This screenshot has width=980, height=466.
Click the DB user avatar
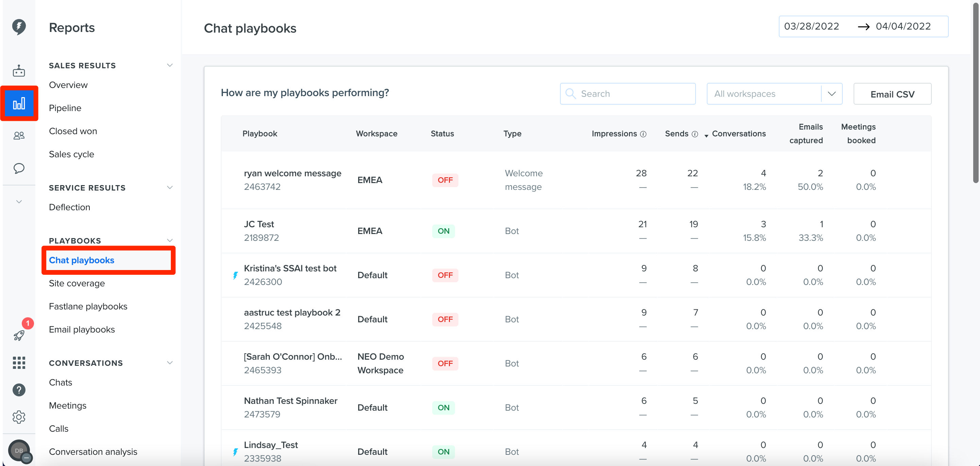[19, 450]
